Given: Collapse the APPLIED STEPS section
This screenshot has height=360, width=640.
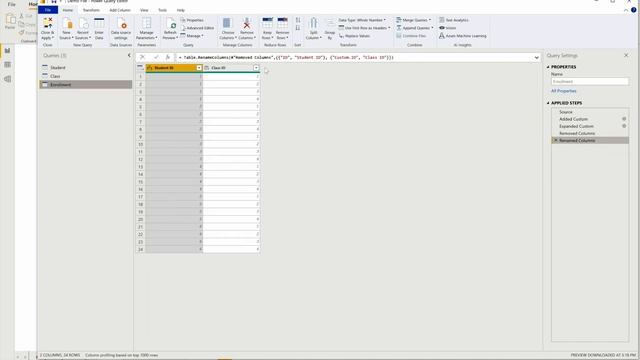Looking at the screenshot, I should point(548,103).
